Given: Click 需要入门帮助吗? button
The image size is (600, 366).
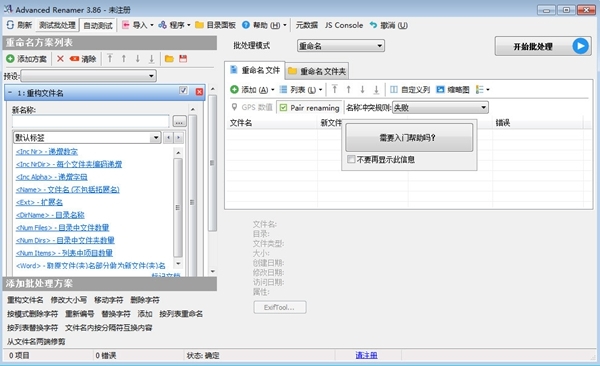Looking at the screenshot, I should 409,137.
